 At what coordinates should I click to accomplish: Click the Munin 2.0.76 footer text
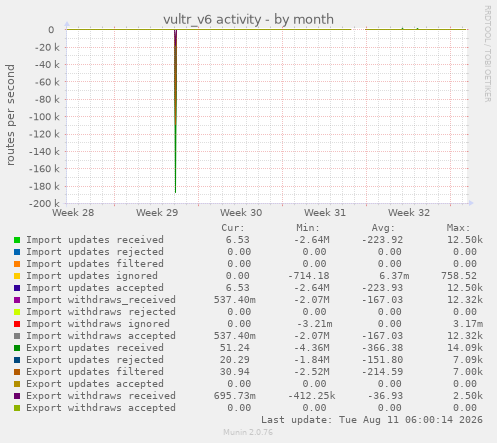tap(248, 432)
